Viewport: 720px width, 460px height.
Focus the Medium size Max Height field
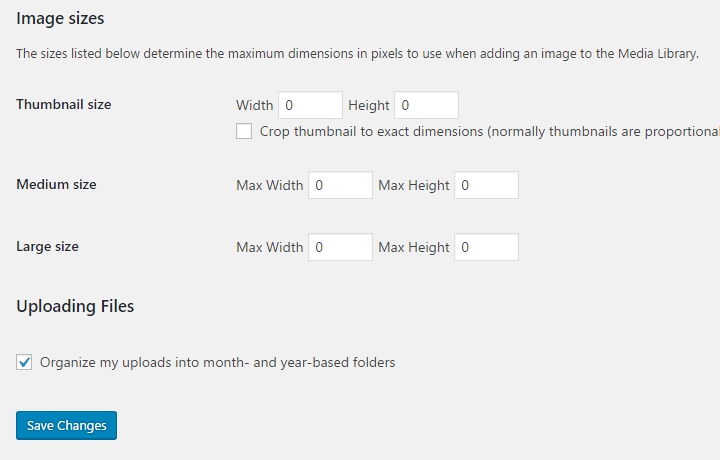point(486,185)
